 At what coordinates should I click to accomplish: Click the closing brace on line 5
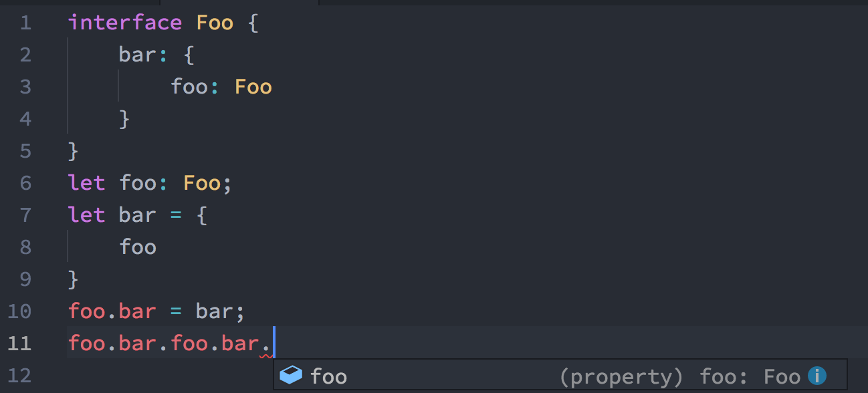[74, 151]
